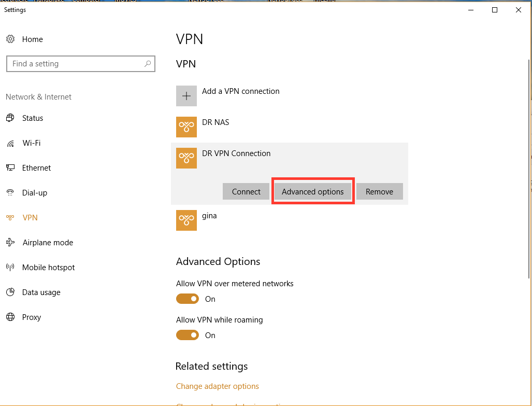Open Mobile hotspot settings
Image resolution: width=532 pixels, height=406 pixels.
[48, 268]
